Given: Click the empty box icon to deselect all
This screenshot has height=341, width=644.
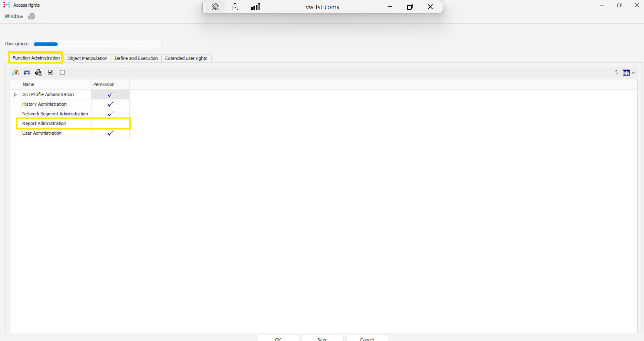Looking at the screenshot, I should (63, 72).
